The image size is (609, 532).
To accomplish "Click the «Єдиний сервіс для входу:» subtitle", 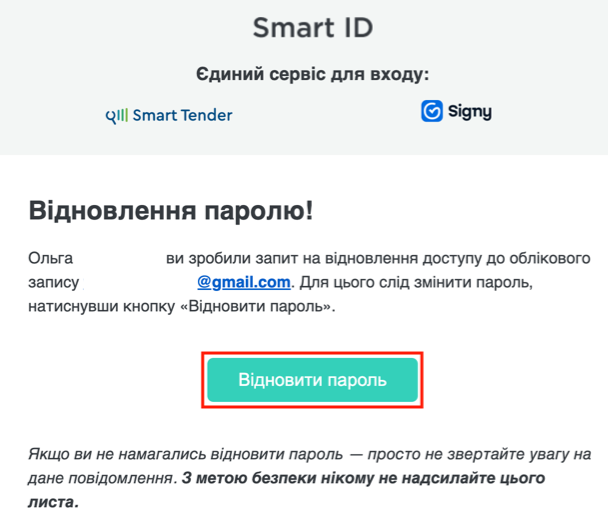I will pos(312,74).
